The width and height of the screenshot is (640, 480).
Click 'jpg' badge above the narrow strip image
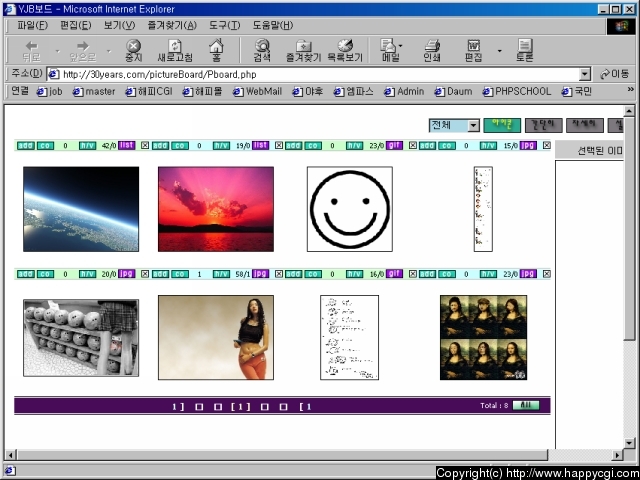tap(528, 145)
